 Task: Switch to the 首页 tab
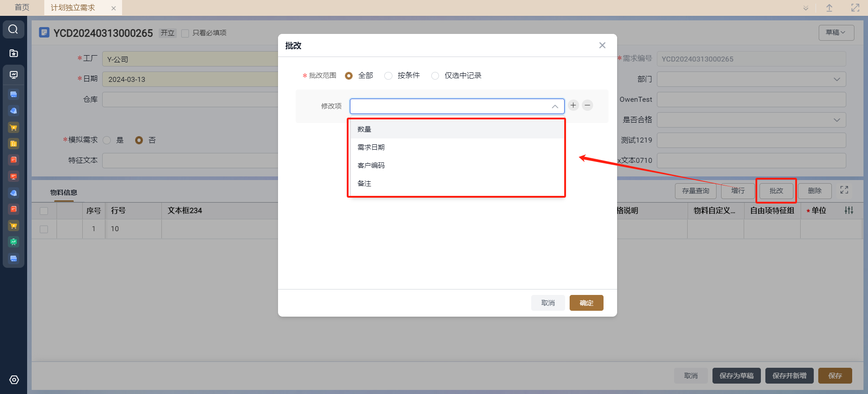(22, 8)
